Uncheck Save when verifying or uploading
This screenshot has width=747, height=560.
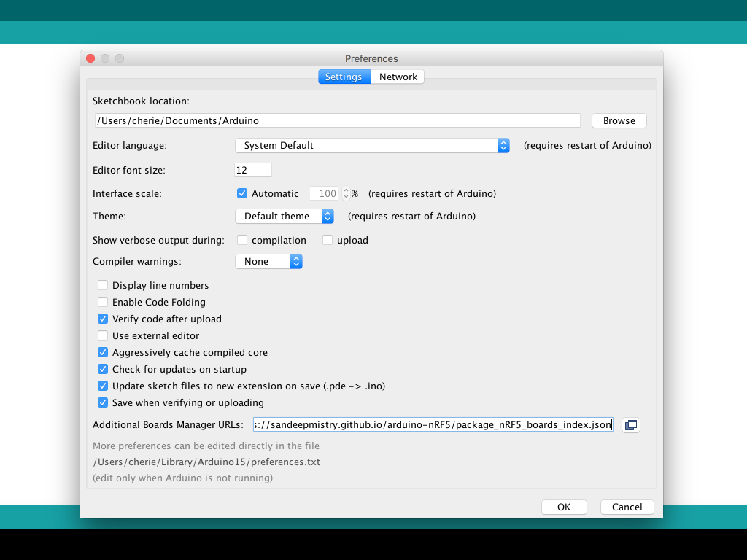point(102,402)
